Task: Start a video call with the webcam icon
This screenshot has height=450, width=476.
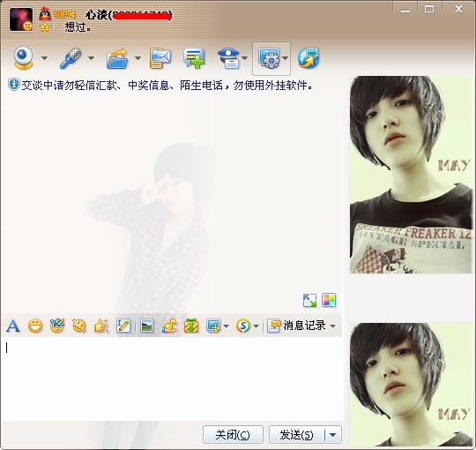Action: 23,57
